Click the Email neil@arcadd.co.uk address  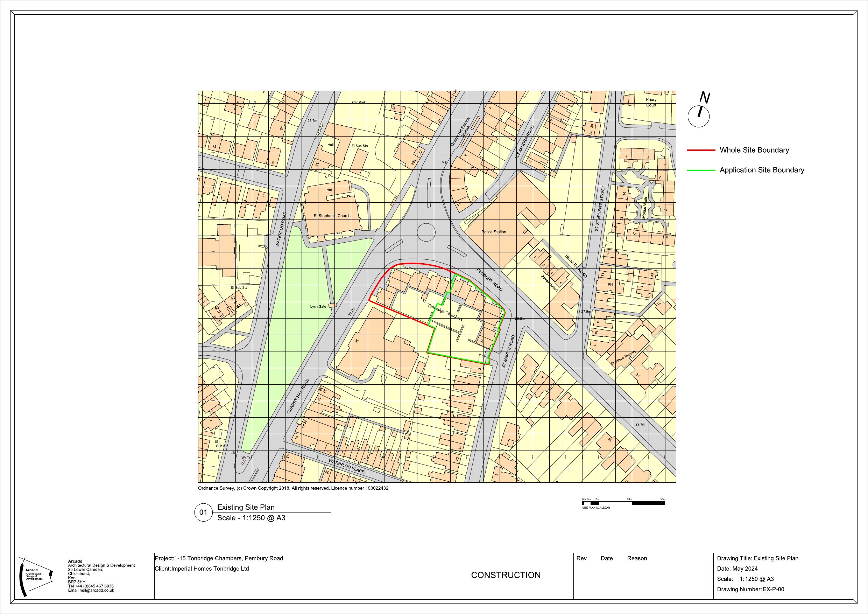(91, 590)
